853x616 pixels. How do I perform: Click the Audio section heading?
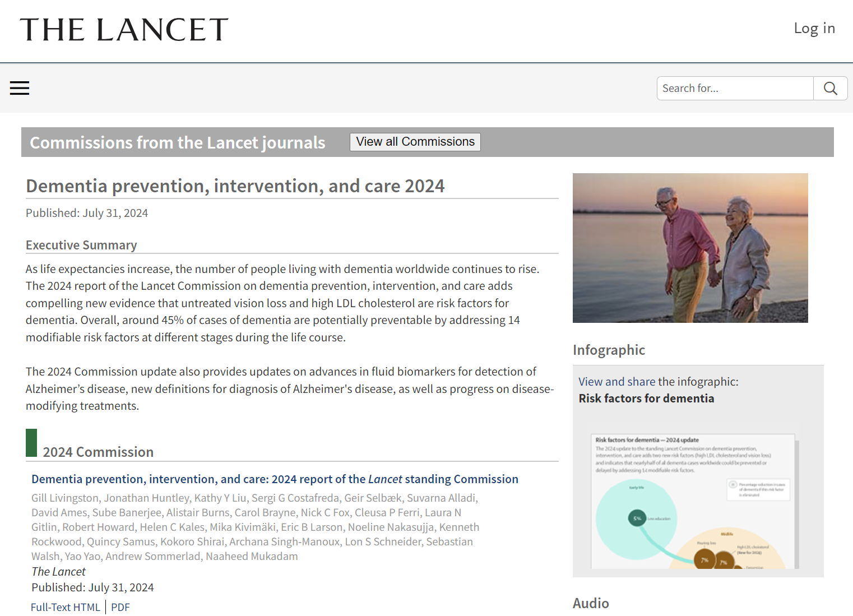point(591,603)
